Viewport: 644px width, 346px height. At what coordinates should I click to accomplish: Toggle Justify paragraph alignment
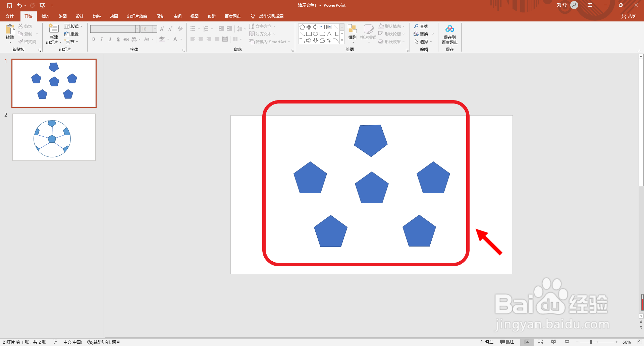217,39
